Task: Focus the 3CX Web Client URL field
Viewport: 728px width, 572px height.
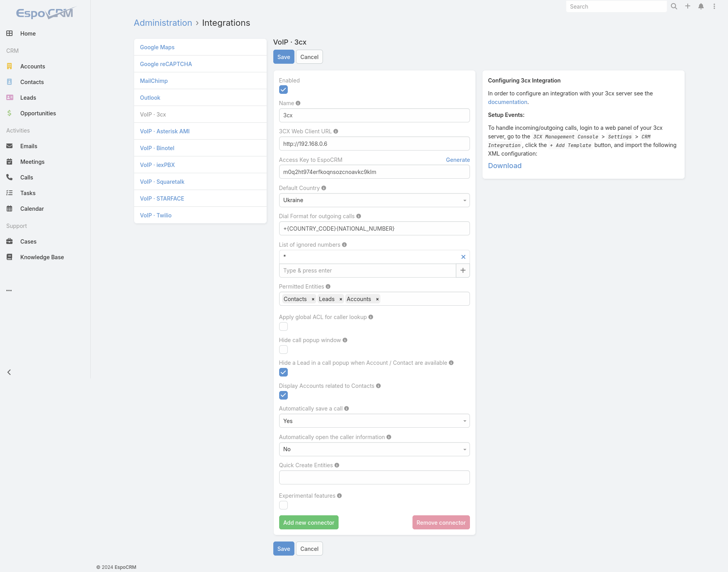Action: (x=374, y=144)
